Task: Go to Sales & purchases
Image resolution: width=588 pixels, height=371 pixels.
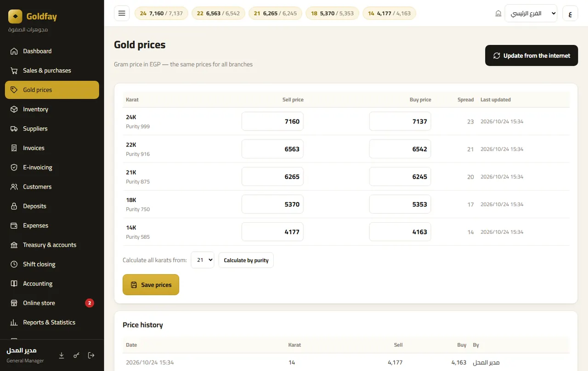Action: 52,70
